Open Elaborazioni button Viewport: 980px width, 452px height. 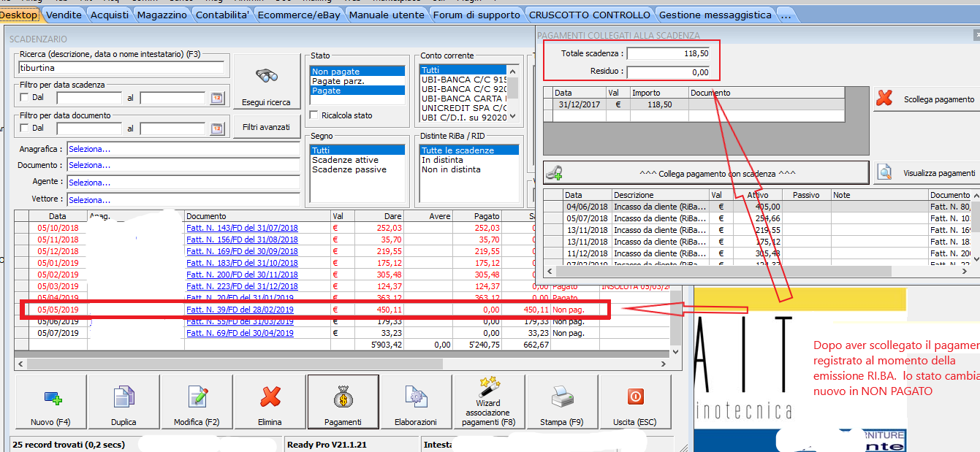(415, 402)
